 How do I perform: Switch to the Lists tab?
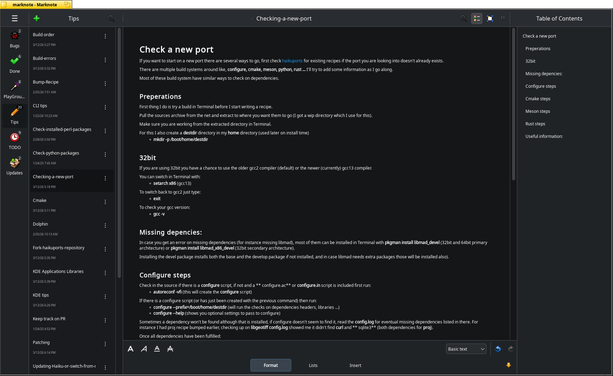[x=313, y=365]
